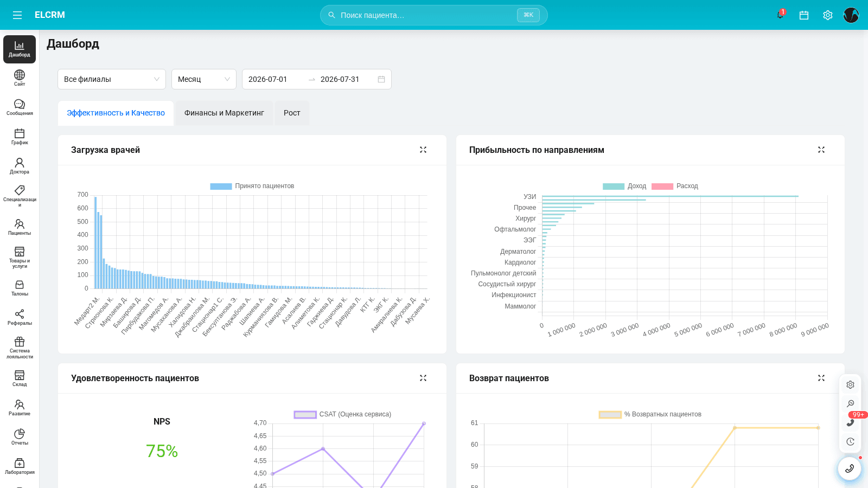Switch to Рост tab

pos(292,113)
